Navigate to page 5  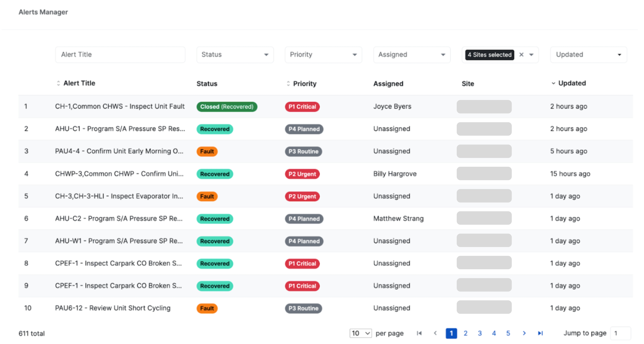pos(508,333)
